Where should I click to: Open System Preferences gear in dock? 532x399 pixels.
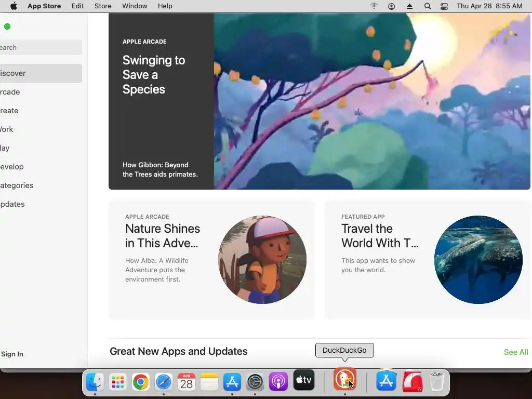pyautogui.click(x=255, y=382)
